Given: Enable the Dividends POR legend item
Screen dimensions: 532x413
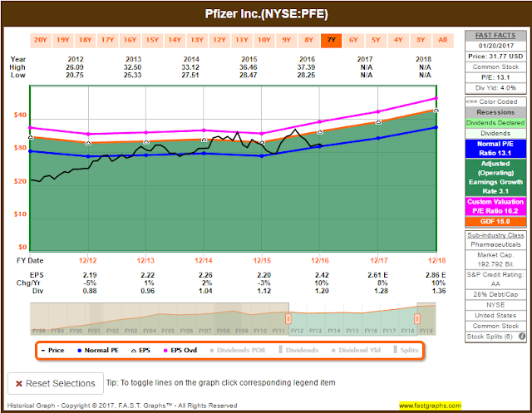Looking at the screenshot, I should click(238, 351).
